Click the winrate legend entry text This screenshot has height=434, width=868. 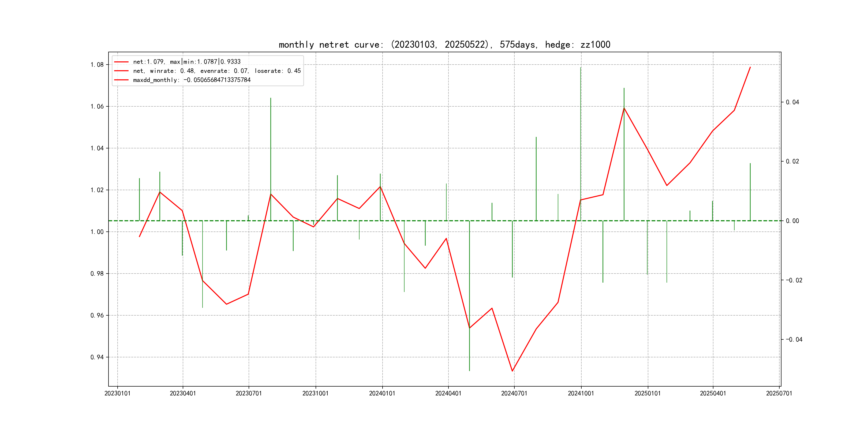217,71
